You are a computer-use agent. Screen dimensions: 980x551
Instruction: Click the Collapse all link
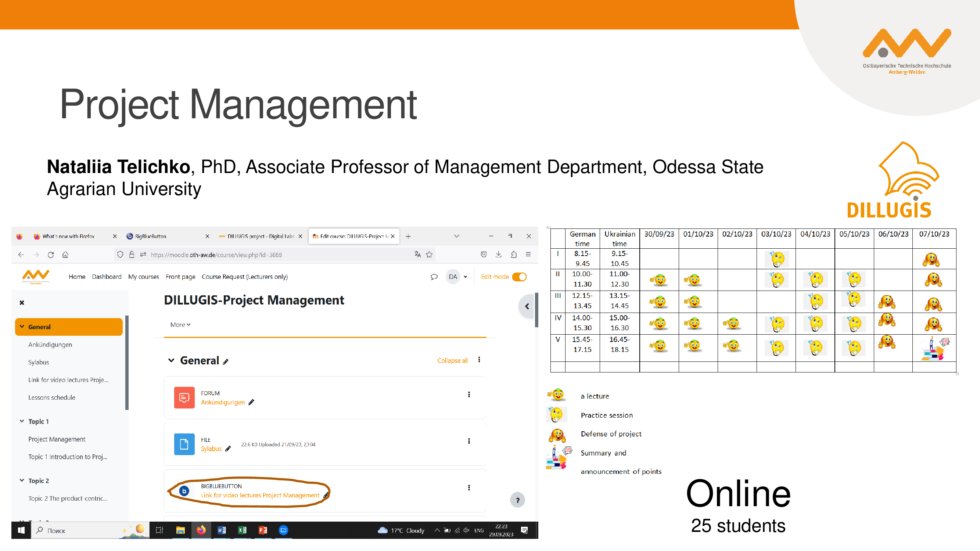tap(452, 360)
